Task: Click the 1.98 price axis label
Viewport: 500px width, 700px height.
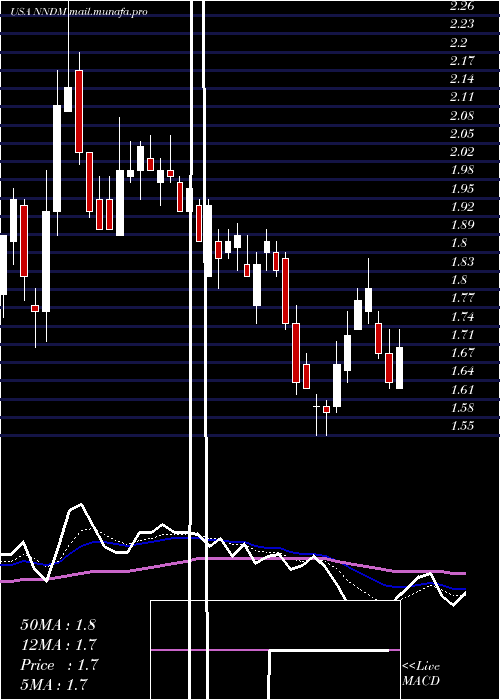Action: pos(462,171)
